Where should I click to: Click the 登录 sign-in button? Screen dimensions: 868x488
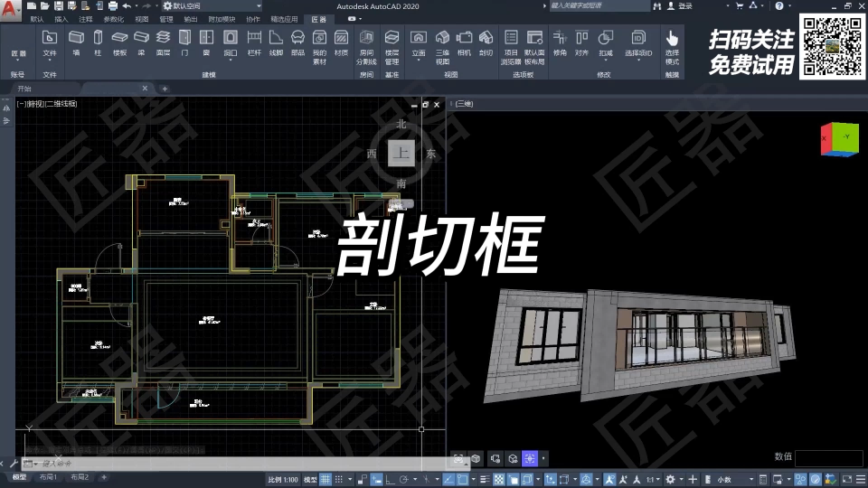pyautogui.click(x=685, y=6)
